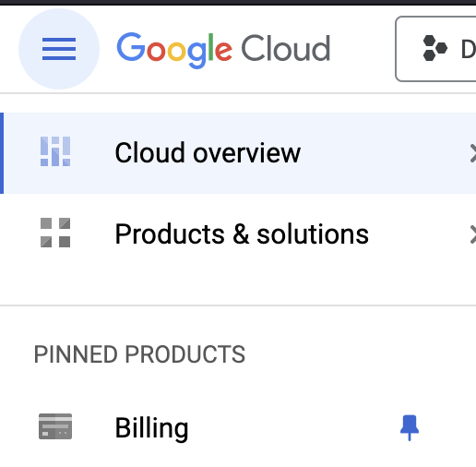Click the hexagon project picker icon
Screen dimensions: 476x467
point(434,48)
